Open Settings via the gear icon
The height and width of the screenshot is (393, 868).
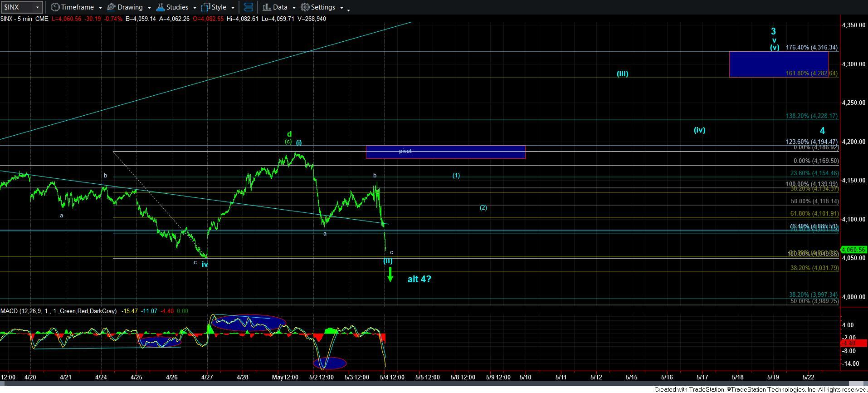(305, 7)
